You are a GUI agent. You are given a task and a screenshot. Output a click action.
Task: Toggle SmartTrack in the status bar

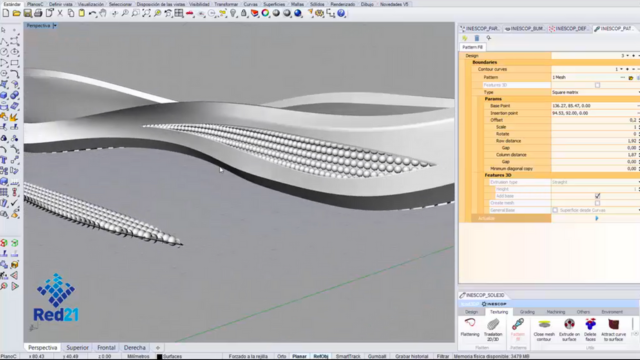pos(348,356)
